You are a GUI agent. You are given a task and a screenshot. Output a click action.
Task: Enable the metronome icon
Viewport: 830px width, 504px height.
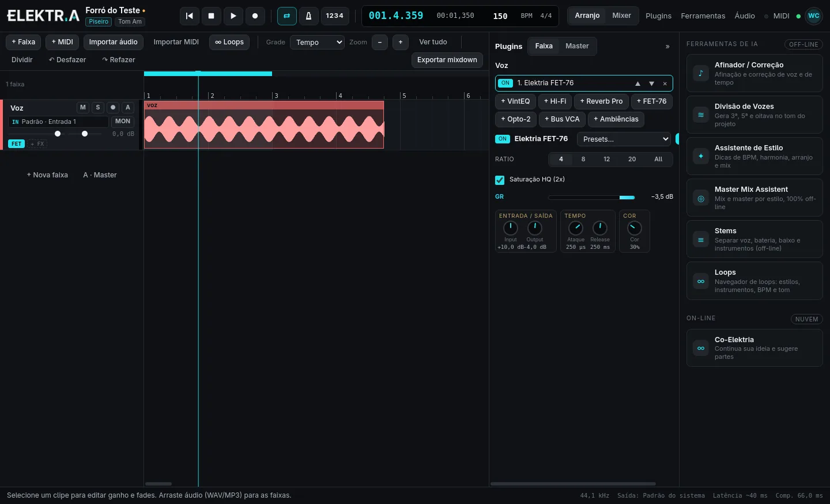coord(308,16)
